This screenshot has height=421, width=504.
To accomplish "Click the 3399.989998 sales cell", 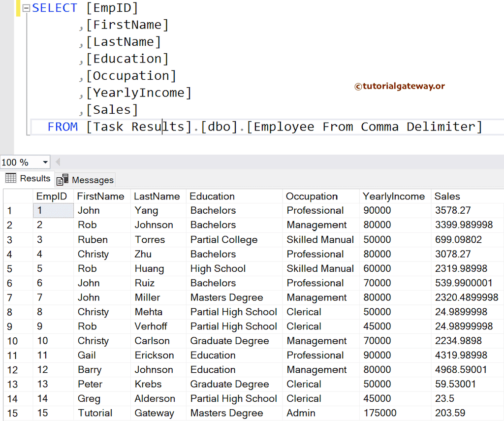I will [468, 225].
